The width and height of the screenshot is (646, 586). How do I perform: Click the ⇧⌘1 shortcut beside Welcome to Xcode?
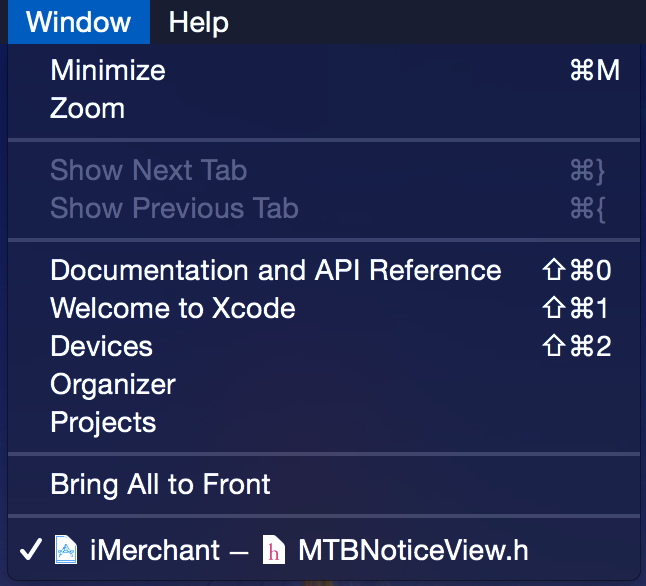pyautogui.click(x=575, y=308)
